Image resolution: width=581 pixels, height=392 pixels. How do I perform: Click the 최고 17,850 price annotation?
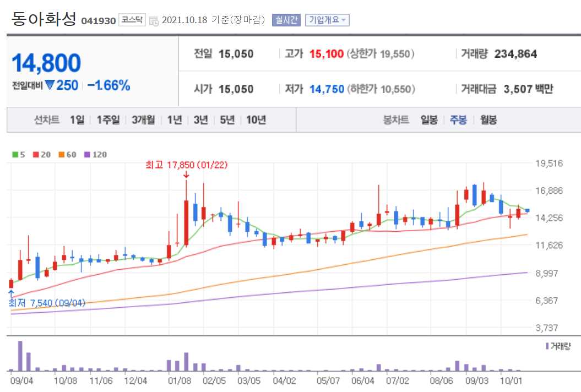click(x=187, y=164)
